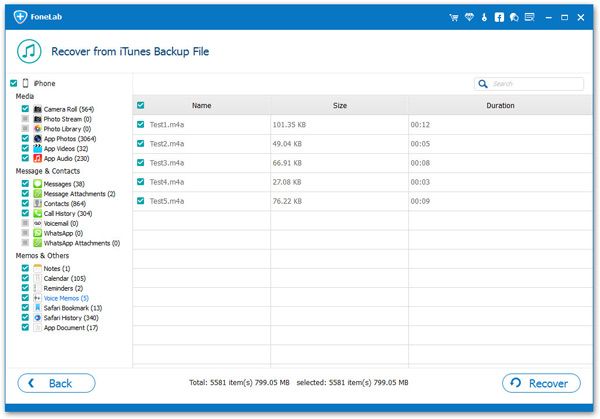Viewport: 600px width, 419px height.
Task: Uncheck the Test5.m4a checkbox
Action: coord(141,201)
